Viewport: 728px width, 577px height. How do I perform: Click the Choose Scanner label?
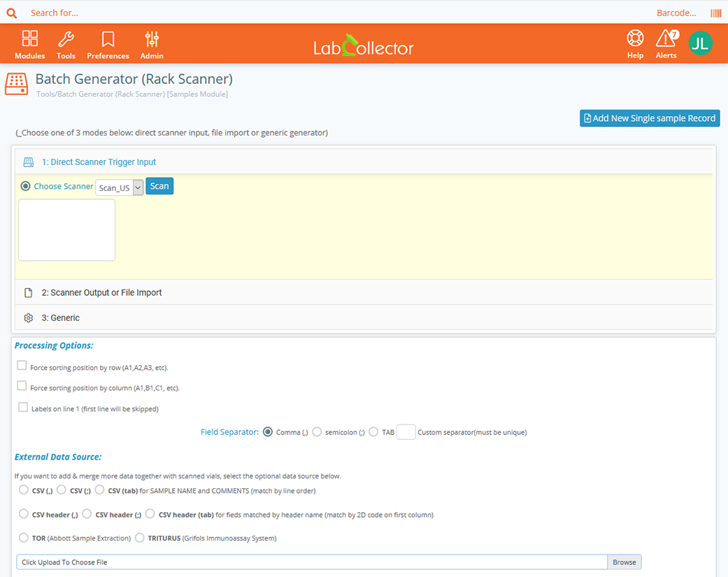tap(64, 186)
